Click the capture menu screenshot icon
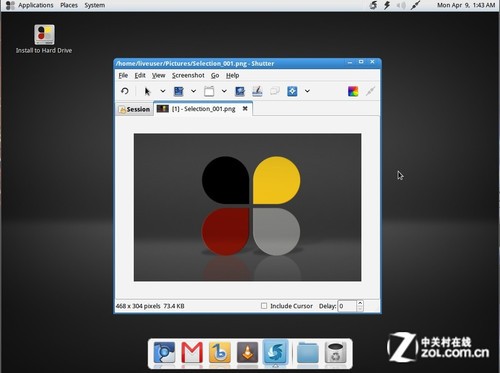500x373 pixels. point(240,91)
